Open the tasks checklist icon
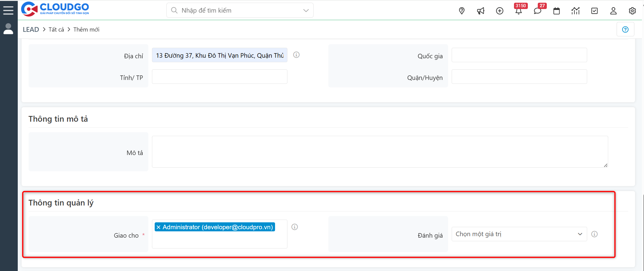Image resolution: width=644 pixels, height=271 pixels. (594, 11)
